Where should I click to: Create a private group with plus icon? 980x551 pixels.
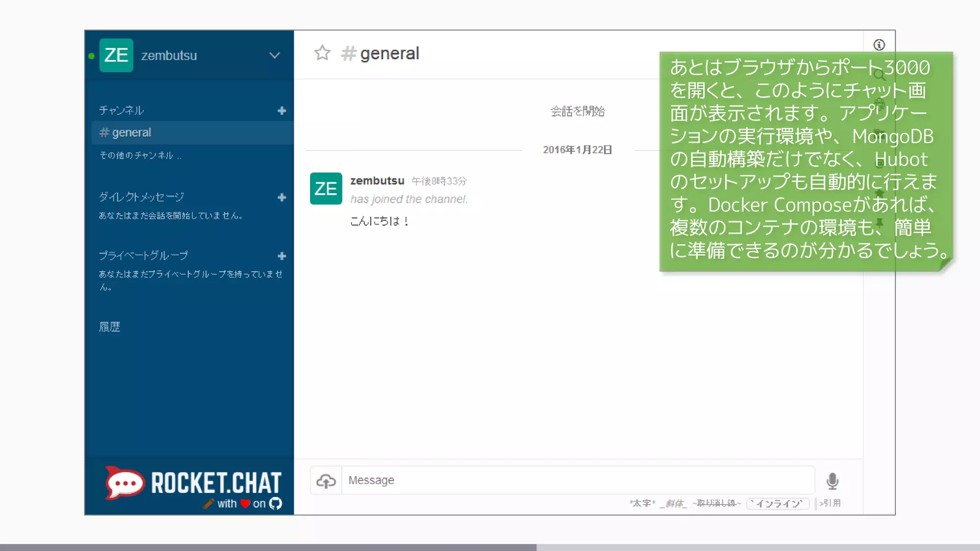click(x=282, y=256)
